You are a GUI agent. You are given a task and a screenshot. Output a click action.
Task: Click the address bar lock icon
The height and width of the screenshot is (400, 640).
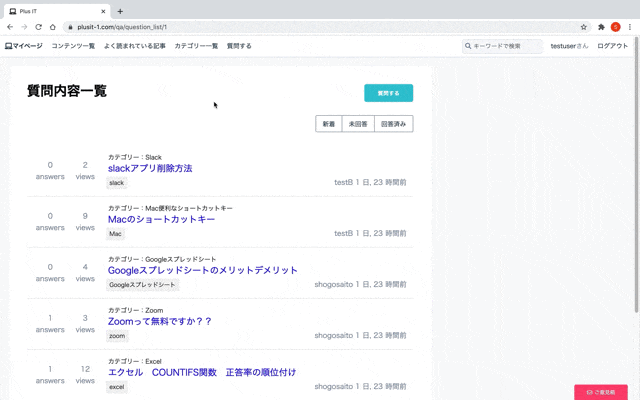[70, 27]
